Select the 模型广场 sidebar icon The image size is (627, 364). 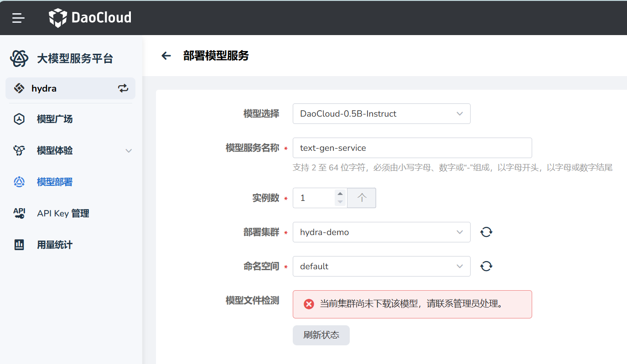click(19, 119)
